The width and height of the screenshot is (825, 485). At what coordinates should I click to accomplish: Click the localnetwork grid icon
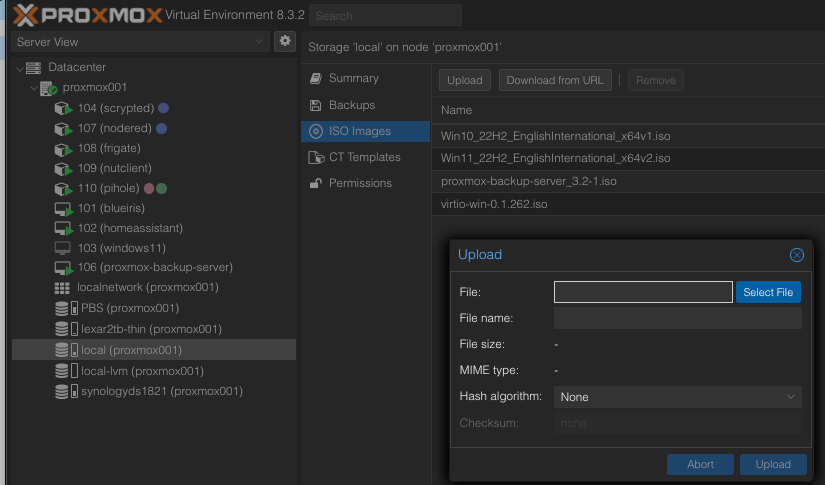tap(62, 288)
